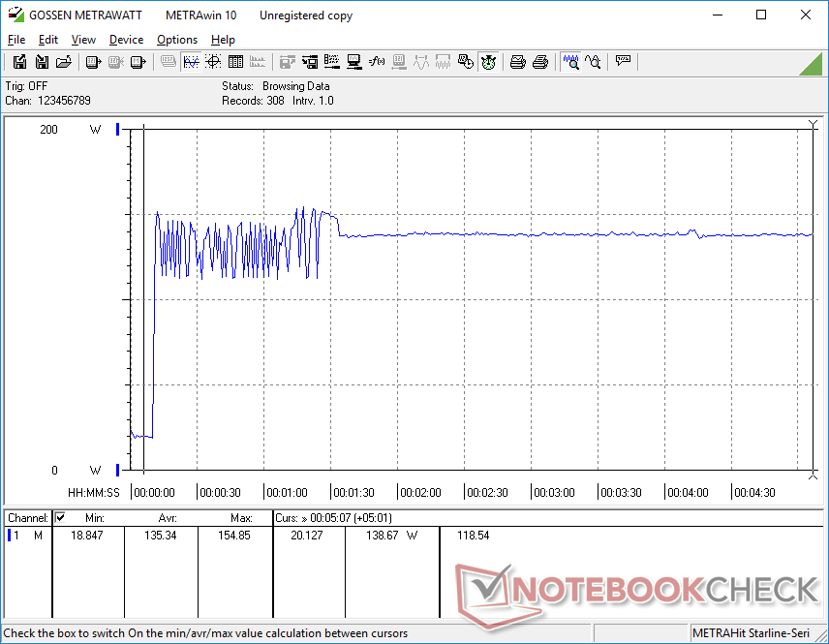Viewport: 829px width, 644px height.
Task: Select the Y-t waveform chart view icon
Action: 191,62
